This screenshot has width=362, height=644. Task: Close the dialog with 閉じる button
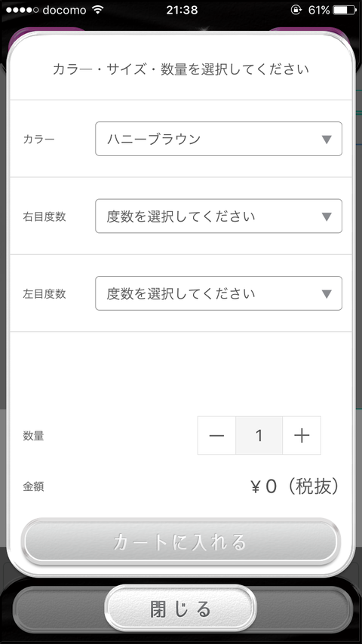[x=180, y=609]
